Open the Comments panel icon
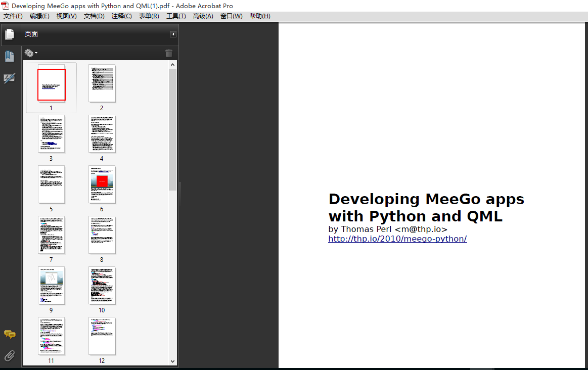The image size is (588, 370). pos(10,334)
